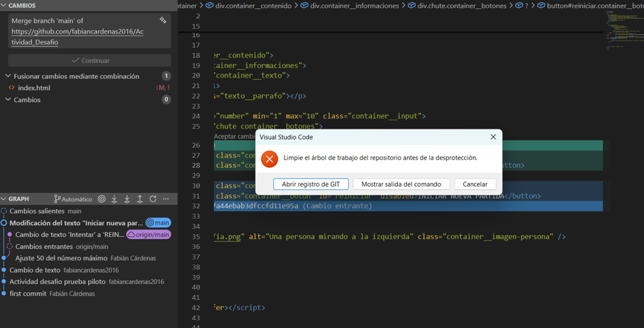Collapse the CAMBIOS section header

89,6
